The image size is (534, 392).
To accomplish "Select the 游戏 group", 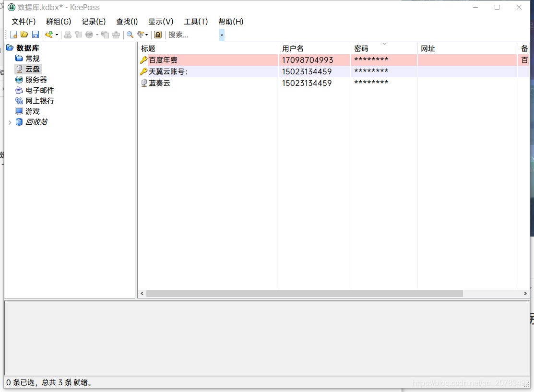I will [x=32, y=111].
